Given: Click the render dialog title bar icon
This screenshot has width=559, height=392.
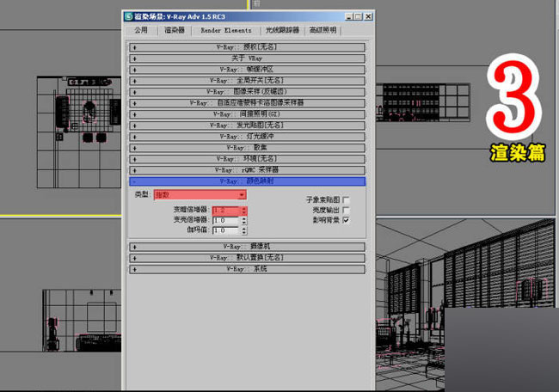Looking at the screenshot, I should click(128, 16).
